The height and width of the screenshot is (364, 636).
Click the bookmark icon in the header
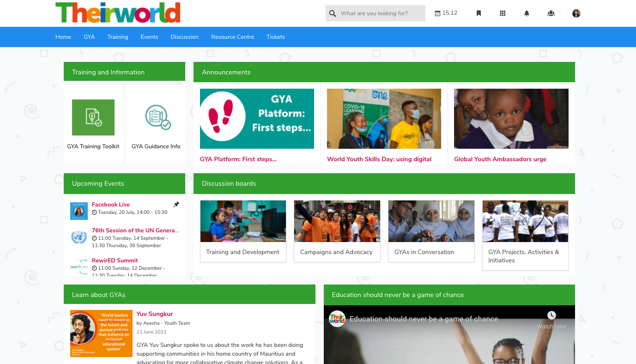coord(479,13)
